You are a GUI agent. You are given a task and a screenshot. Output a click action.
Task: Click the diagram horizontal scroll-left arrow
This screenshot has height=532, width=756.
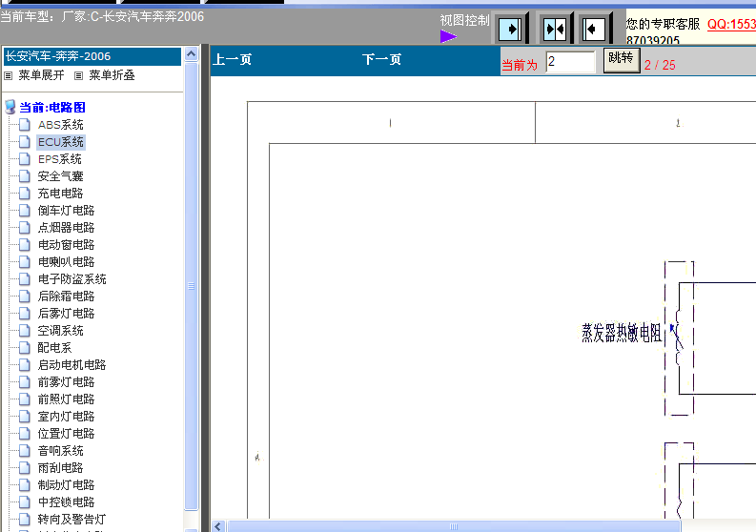pyautogui.click(x=218, y=526)
